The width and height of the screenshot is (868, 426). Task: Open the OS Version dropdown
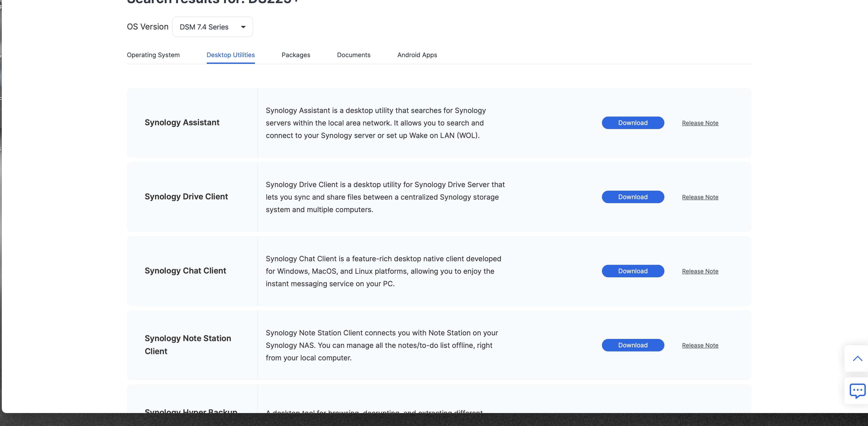(212, 27)
